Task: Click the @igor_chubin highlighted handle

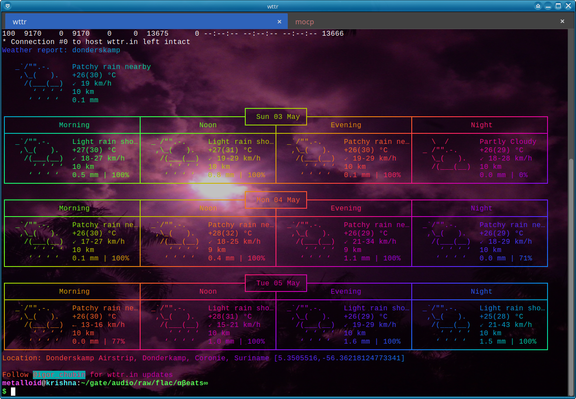Action: (59, 374)
